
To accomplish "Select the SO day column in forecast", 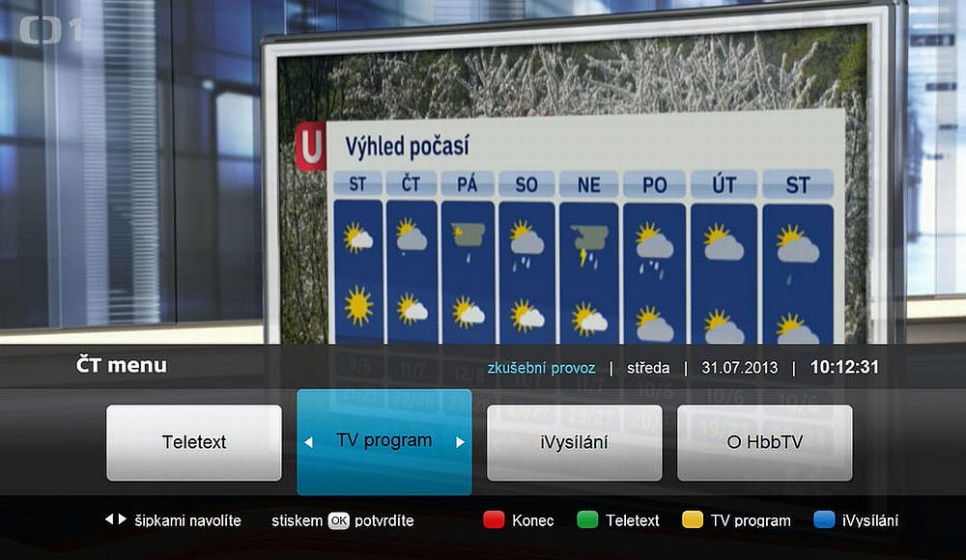I will (x=525, y=183).
